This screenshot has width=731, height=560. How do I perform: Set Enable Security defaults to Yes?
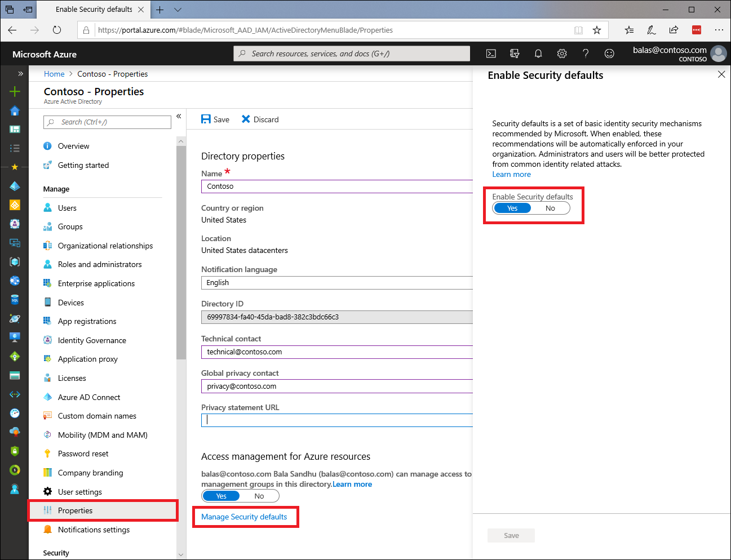point(512,208)
